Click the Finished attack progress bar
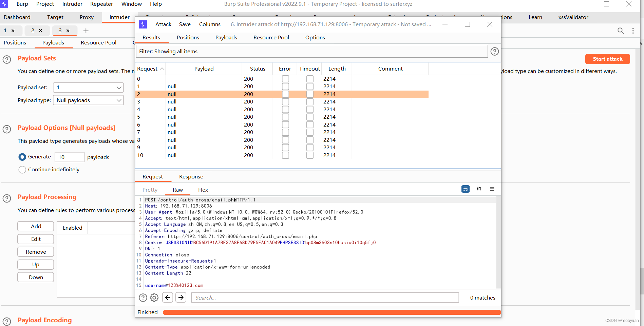This screenshot has height=326, width=644. (x=332, y=312)
